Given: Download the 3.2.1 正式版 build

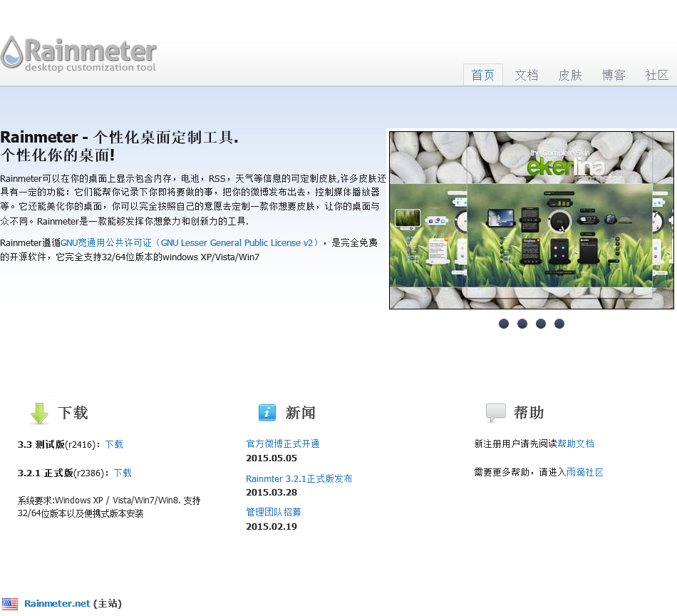Looking at the screenshot, I should tap(123, 473).
